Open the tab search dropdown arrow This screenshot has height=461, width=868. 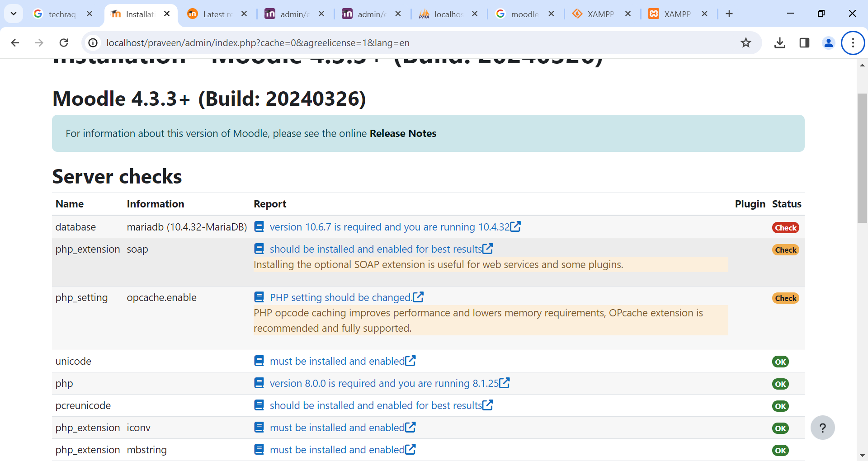coord(14,14)
